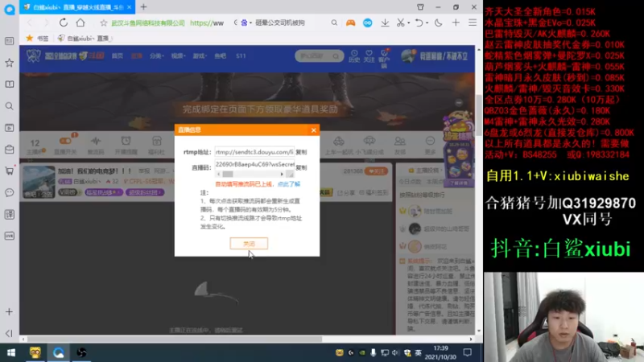Screen dimensions: 644x362
Task: Click the sidebar search magnifier icon
Action: coord(9,106)
